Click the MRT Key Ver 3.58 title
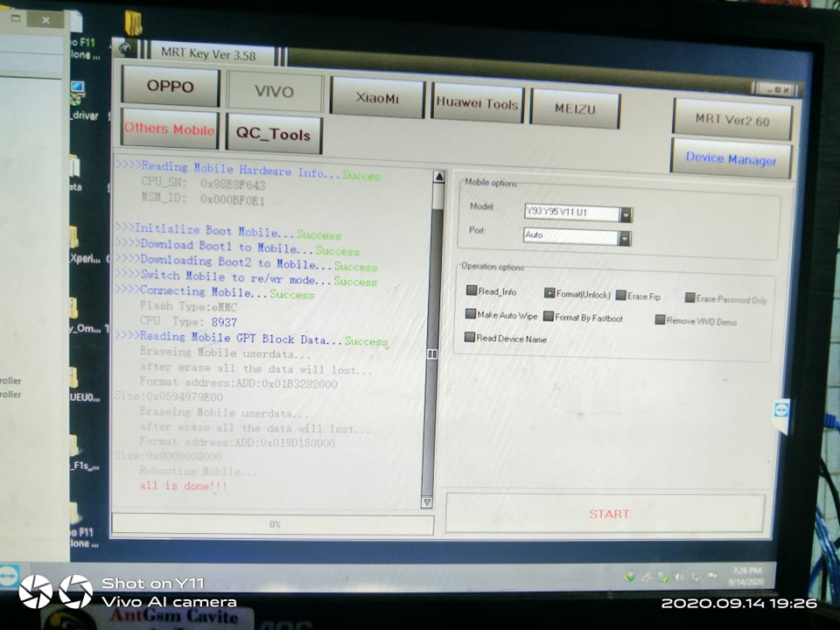Image resolution: width=840 pixels, height=630 pixels. pos(208,53)
